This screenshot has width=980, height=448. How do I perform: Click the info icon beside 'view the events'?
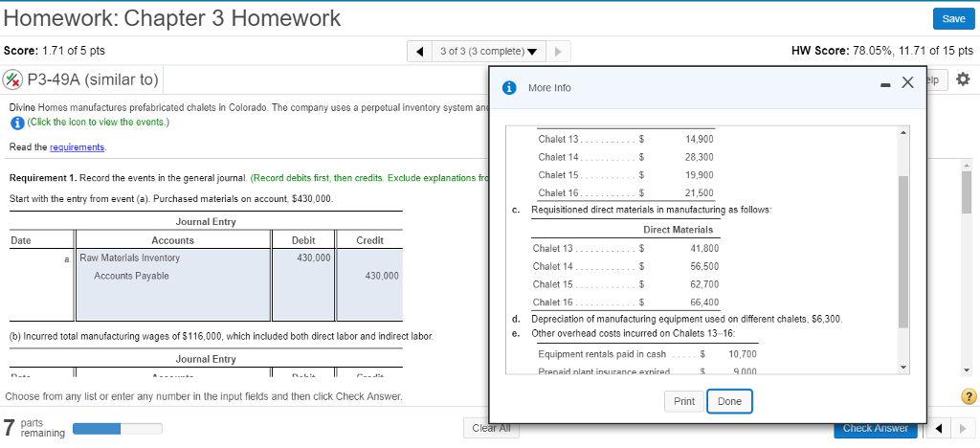click(17, 122)
